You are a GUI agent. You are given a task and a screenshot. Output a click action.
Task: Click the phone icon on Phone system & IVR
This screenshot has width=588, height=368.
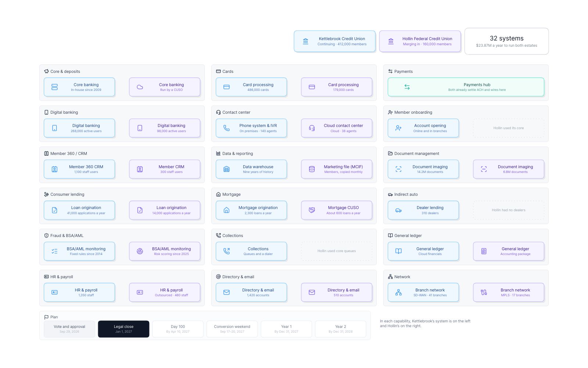pyautogui.click(x=226, y=128)
